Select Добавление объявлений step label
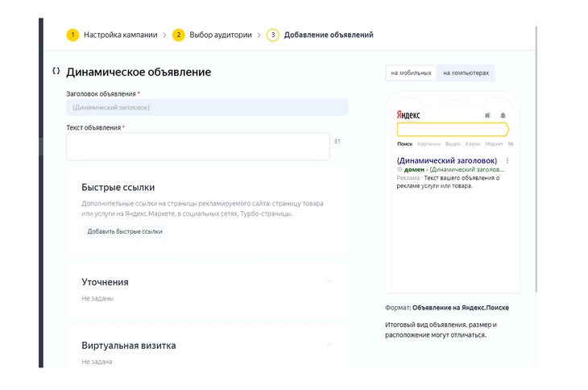 pos(329,35)
